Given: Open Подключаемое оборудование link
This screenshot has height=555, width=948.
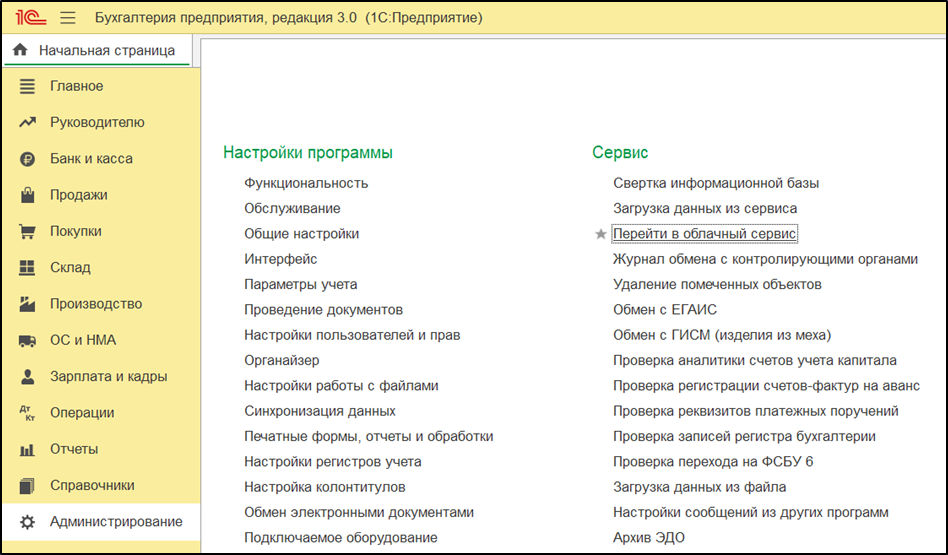Looking at the screenshot, I should click(341, 538).
